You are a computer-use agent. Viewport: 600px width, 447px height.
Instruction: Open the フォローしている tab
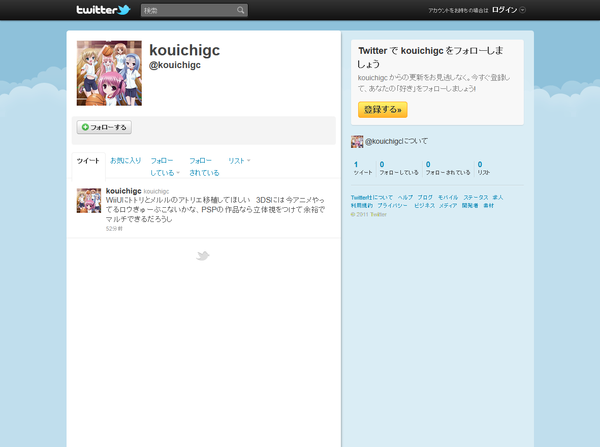tap(165, 166)
